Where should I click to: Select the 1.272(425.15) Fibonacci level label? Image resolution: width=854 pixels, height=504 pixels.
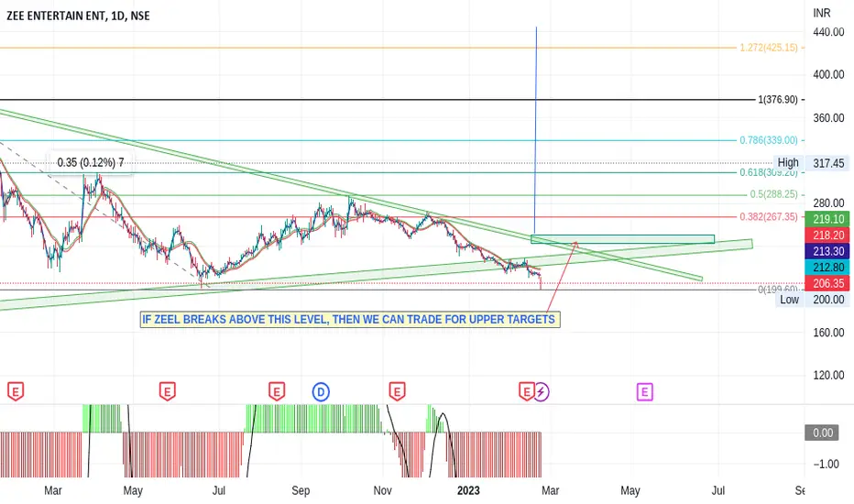click(x=769, y=48)
